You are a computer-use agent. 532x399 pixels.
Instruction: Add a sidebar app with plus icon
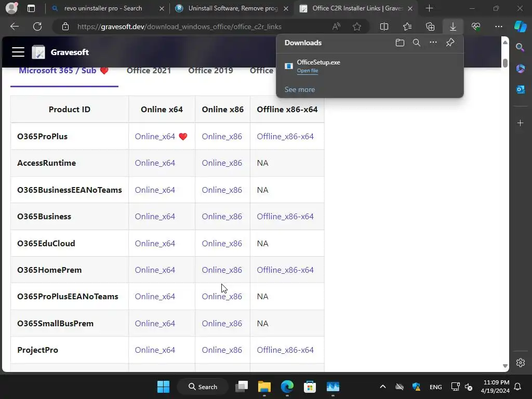(520, 123)
